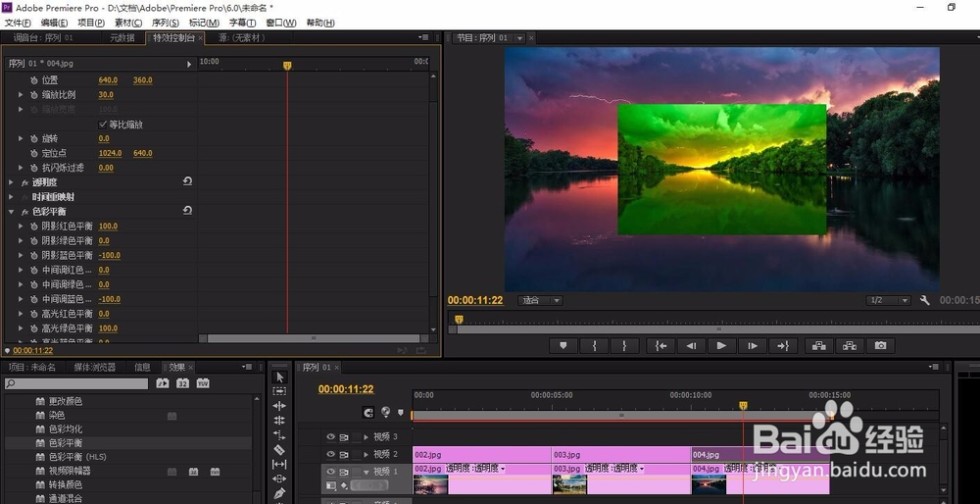This screenshot has height=504, width=980.
Task: Select the 003.jpg clip on 视频 2
Action: pos(620,455)
